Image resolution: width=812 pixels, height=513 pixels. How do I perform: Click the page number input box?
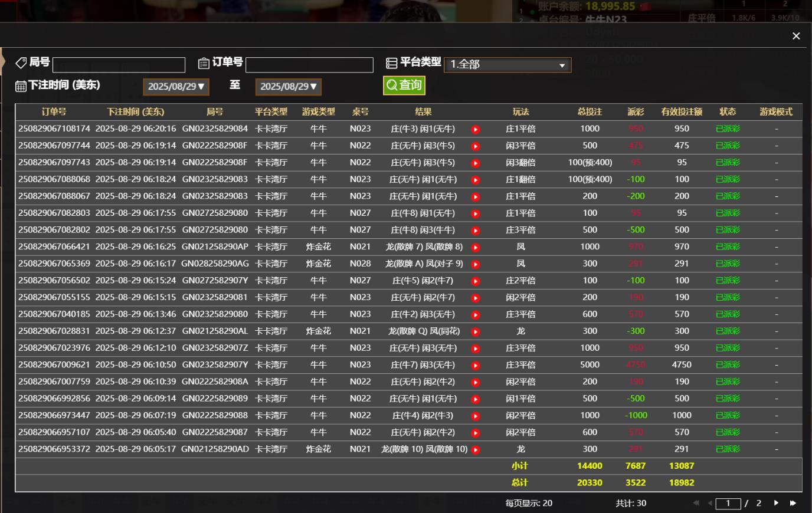728,504
